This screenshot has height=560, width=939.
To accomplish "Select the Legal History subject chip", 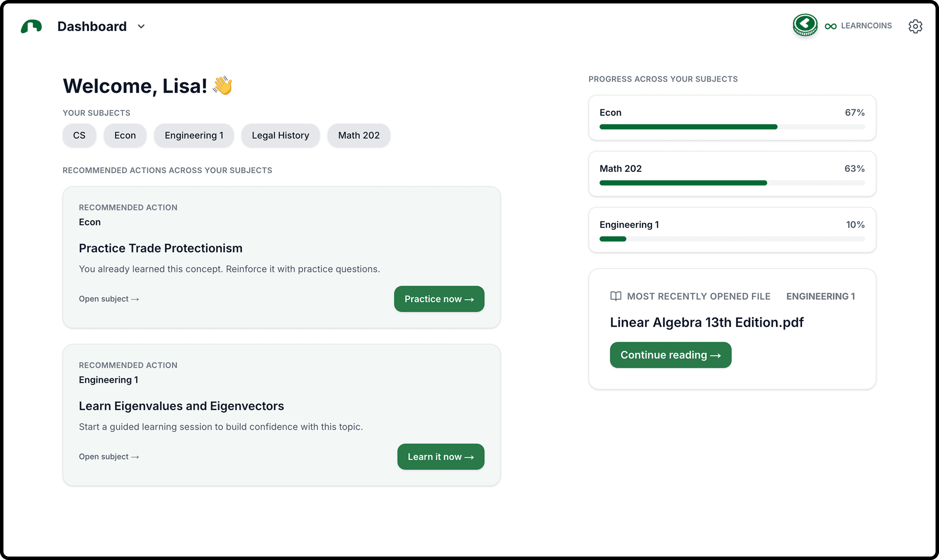I will coord(280,135).
